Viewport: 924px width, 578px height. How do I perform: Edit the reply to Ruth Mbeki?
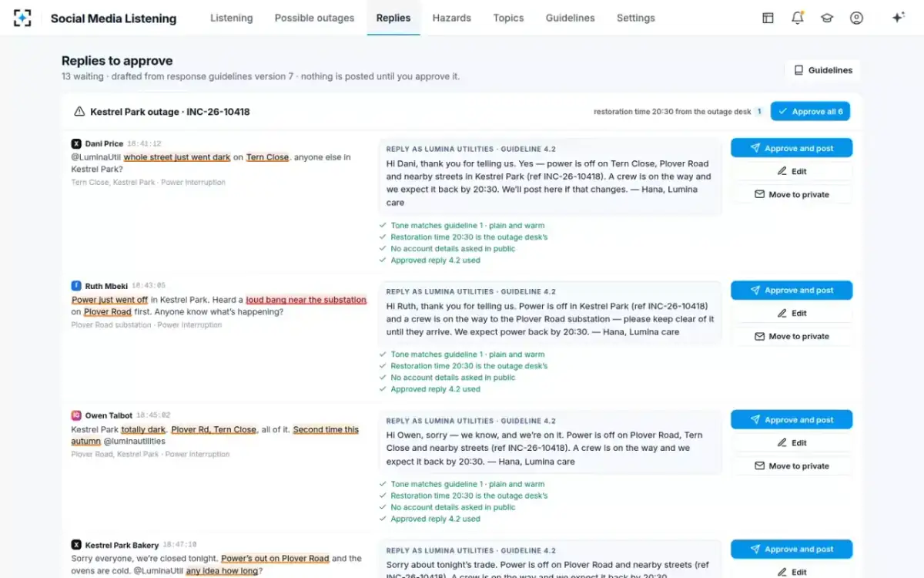(792, 313)
